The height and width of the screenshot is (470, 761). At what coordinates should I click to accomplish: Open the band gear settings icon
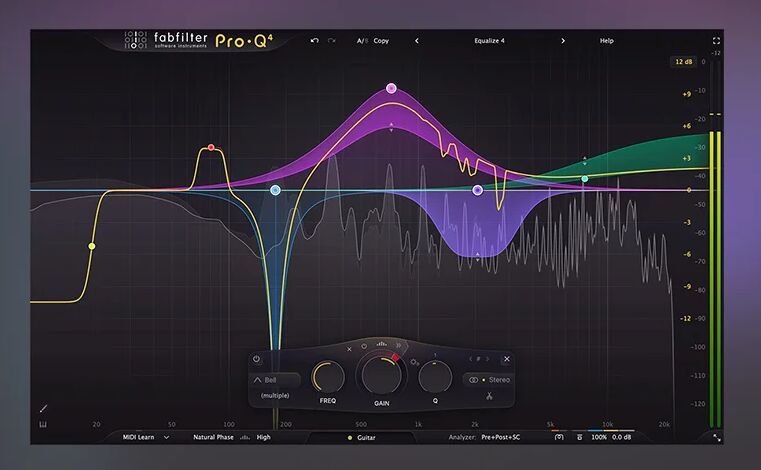(x=415, y=361)
